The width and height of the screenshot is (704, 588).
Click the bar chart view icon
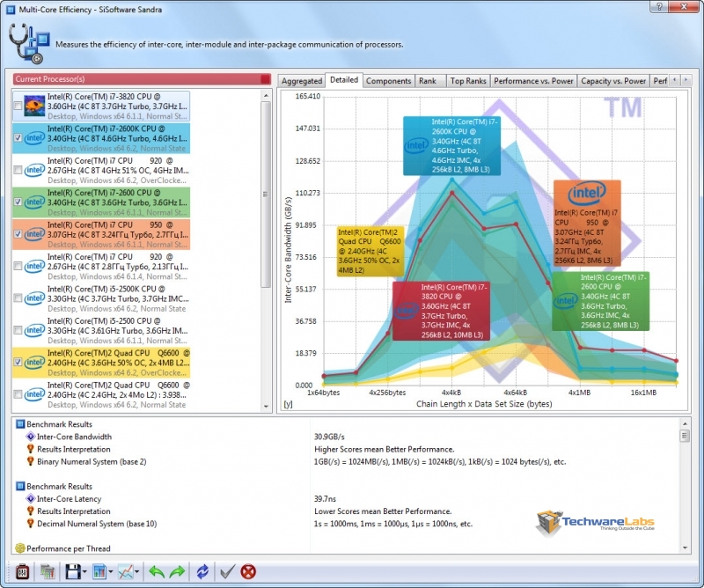99,571
